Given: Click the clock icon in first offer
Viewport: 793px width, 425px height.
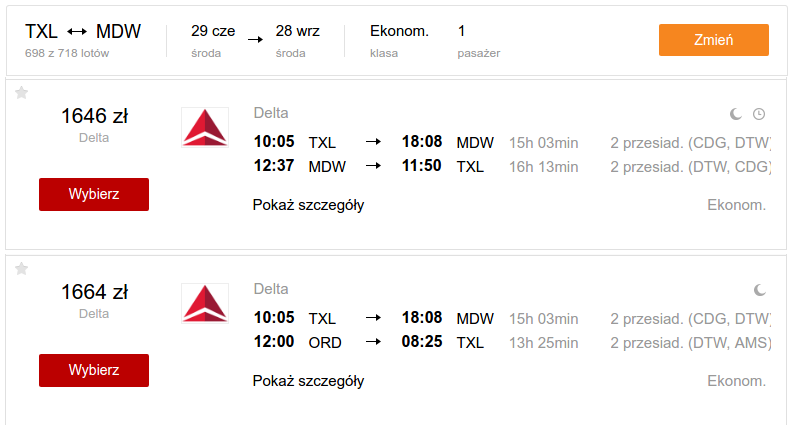Looking at the screenshot, I should (x=759, y=114).
